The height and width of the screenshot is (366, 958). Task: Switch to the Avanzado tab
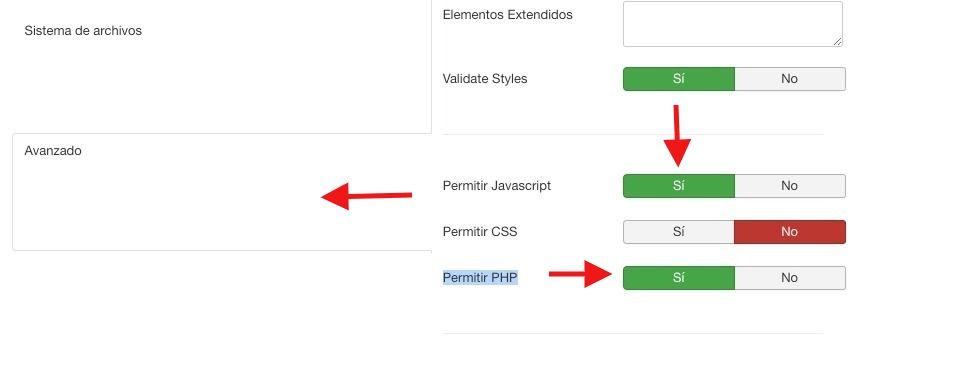click(53, 151)
